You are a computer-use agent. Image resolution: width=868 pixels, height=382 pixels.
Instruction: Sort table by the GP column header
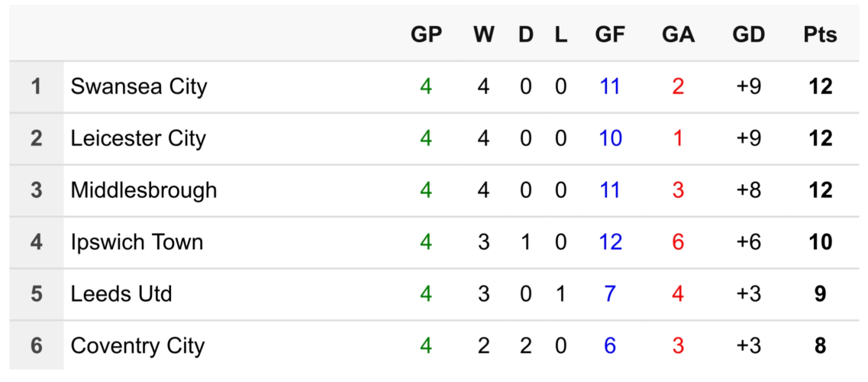tap(426, 34)
